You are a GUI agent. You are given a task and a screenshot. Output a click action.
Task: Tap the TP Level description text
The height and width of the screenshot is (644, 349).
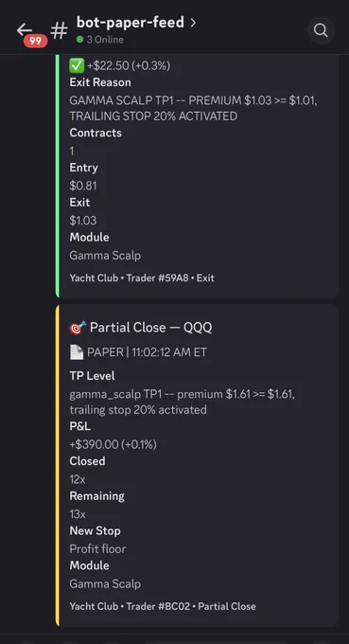183,402
